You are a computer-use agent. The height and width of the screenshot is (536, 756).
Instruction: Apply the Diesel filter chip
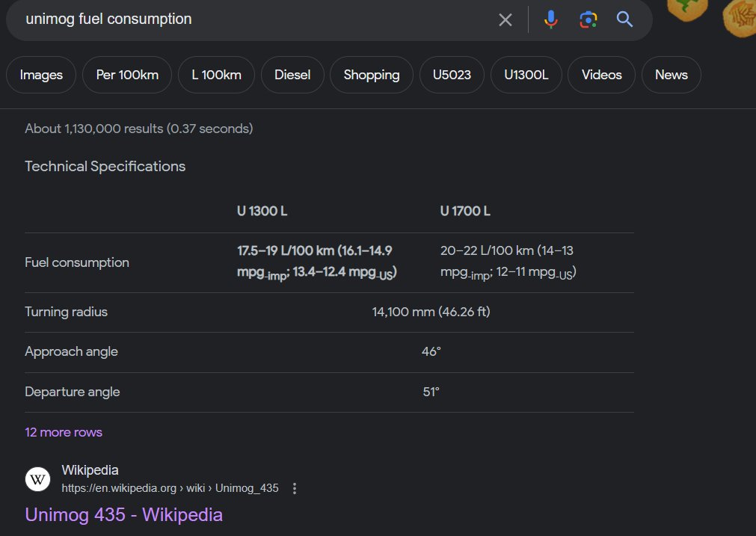pyautogui.click(x=292, y=75)
